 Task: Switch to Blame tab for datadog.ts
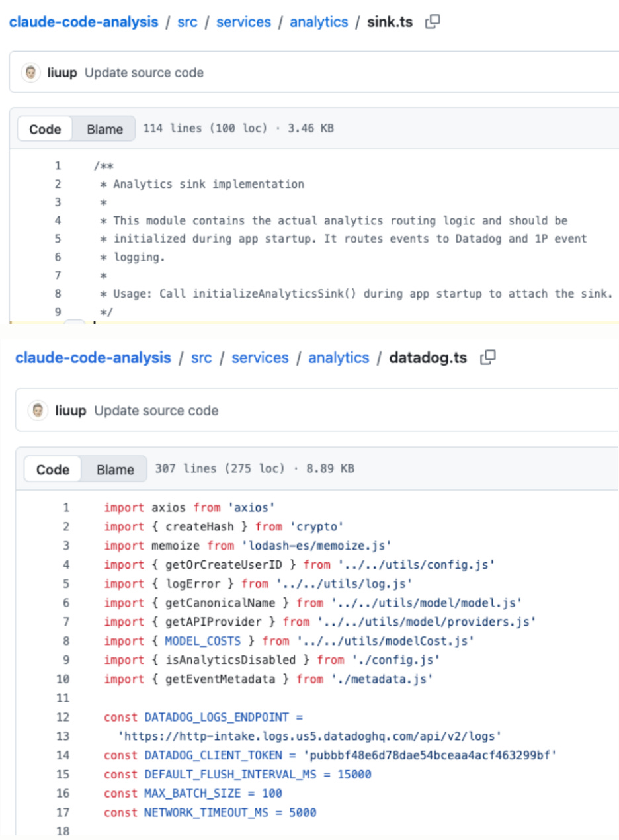pos(115,469)
